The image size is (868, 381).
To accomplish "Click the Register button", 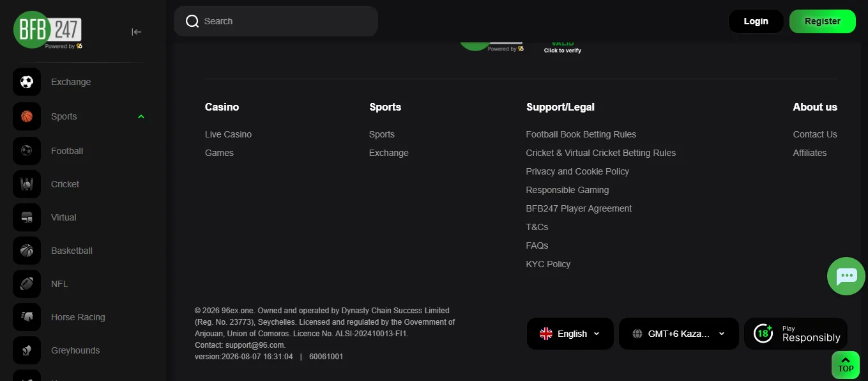I will click(x=823, y=21).
